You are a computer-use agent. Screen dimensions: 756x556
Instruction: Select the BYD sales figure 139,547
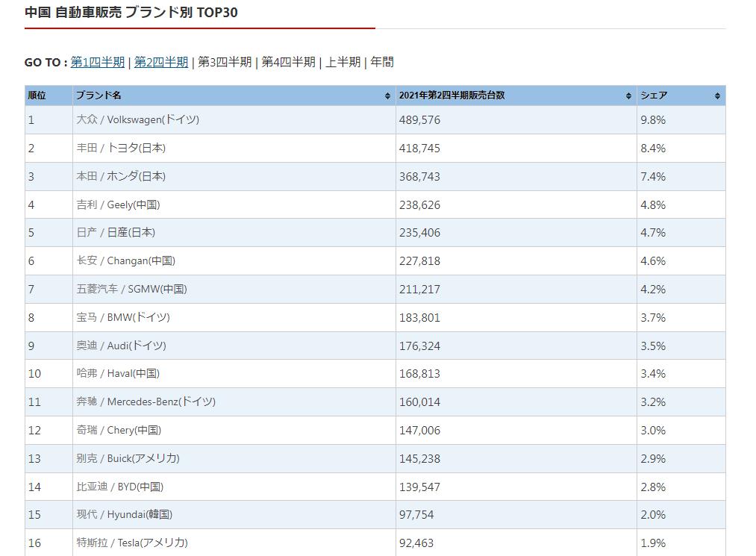pos(419,487)
